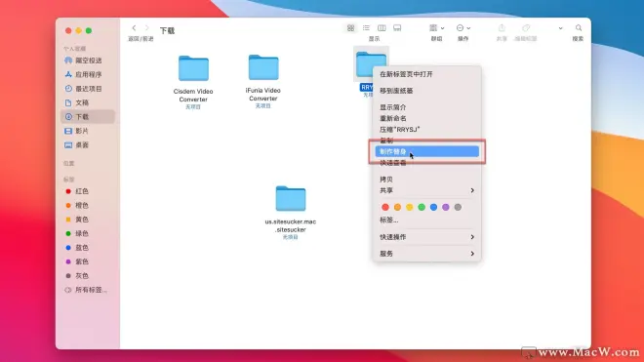Choose 快速查看 from context menu
This screenshot has height=362, width=644.
(426, 163)
